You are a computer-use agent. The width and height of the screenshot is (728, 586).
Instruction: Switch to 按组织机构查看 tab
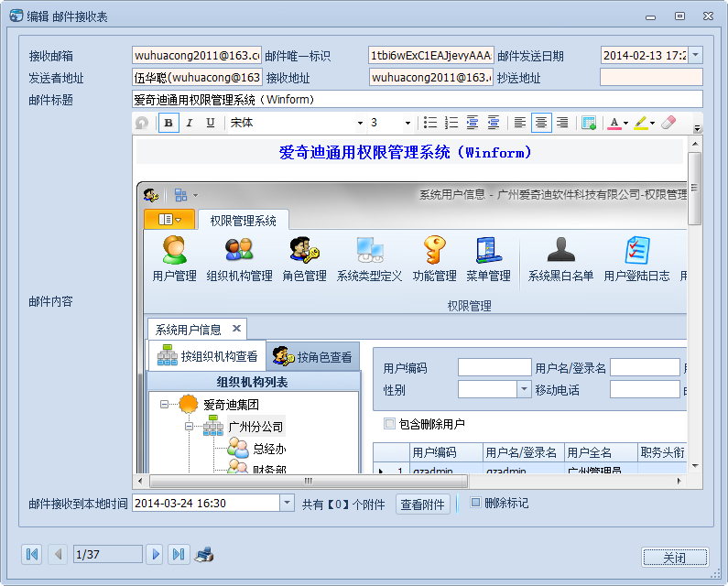tap(208, 356)
